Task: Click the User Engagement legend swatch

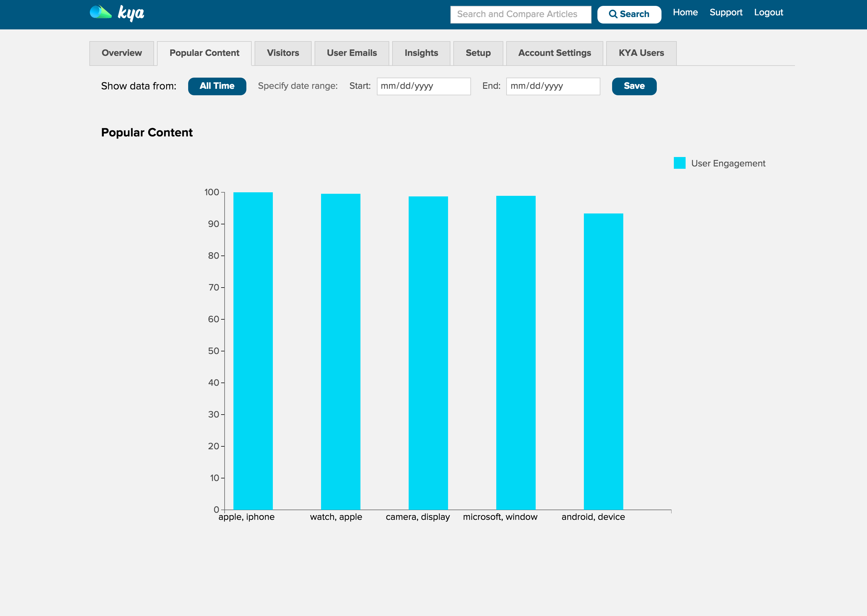Action: (x=679, y=163)
